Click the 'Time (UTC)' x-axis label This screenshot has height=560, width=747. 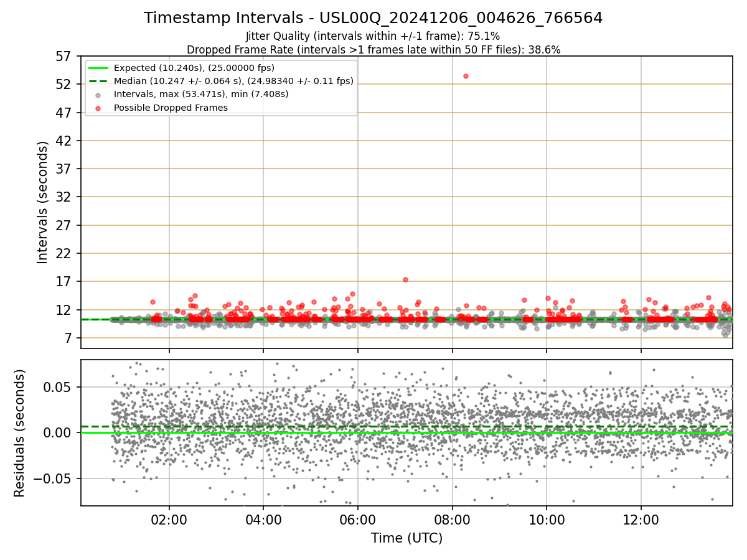(x=406, y=538)
